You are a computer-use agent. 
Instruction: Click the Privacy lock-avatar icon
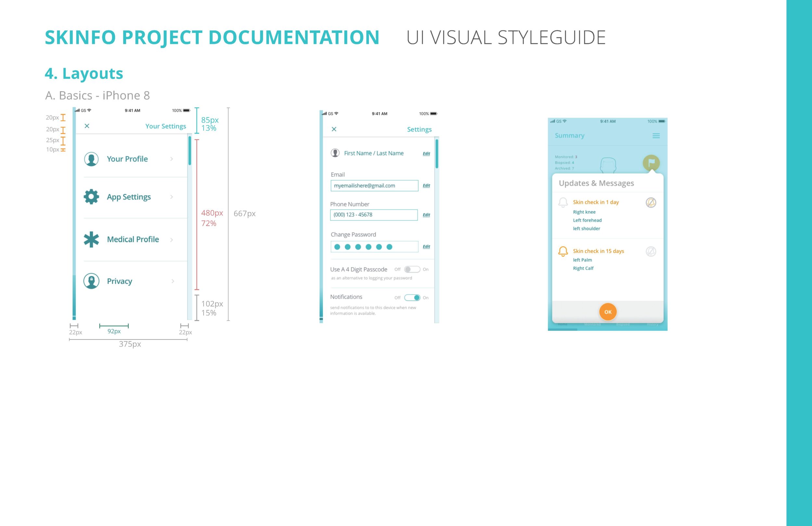(x=92, y=281)
